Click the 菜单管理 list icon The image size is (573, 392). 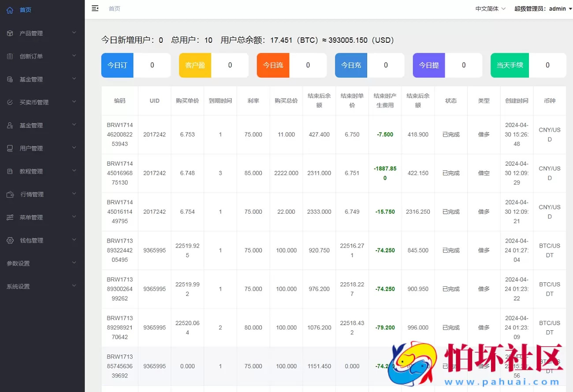pyautogui.click(x=10, y=217)
